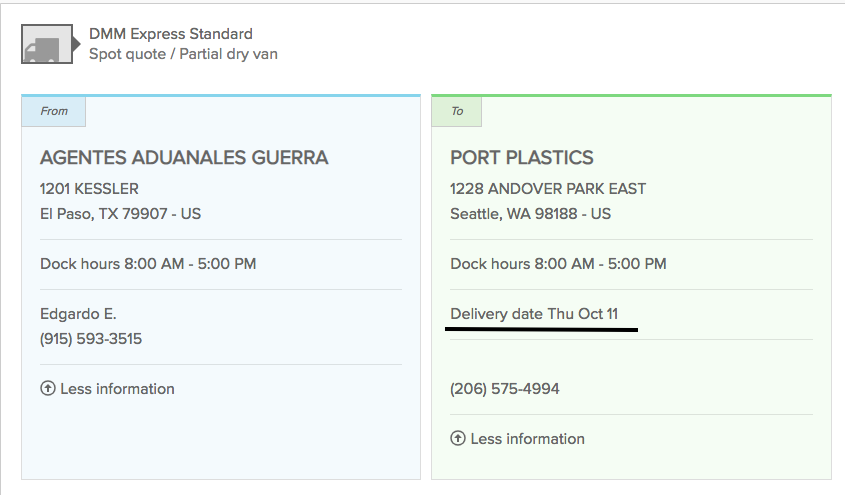Click Spot quote / Partial dry van text
Screen dimensions: 845x495
click(183, 54)
